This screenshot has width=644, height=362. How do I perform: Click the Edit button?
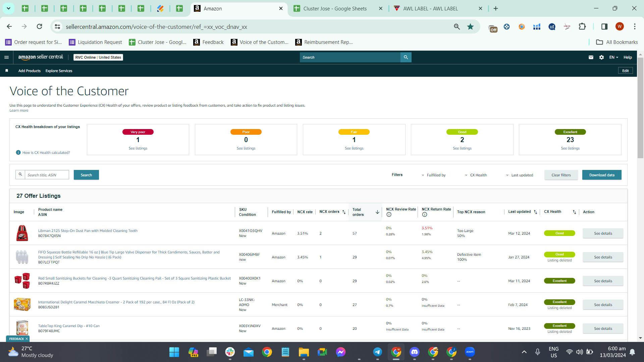coord(626,71)
